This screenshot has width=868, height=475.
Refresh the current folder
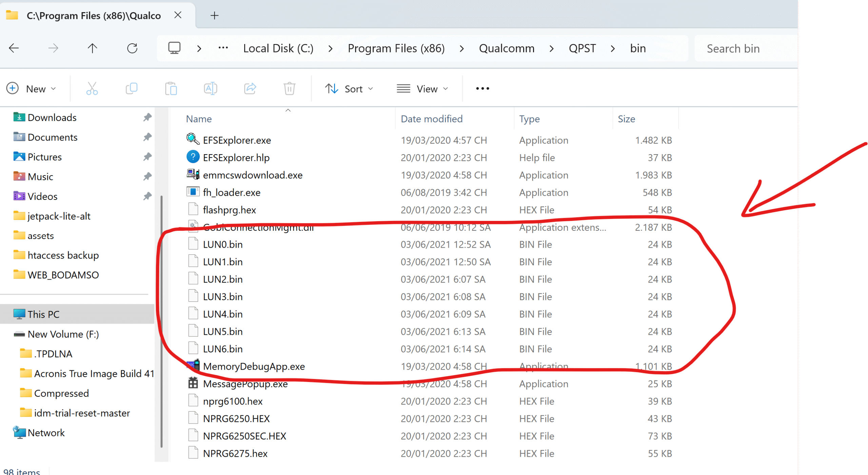[x=132, y=48]
